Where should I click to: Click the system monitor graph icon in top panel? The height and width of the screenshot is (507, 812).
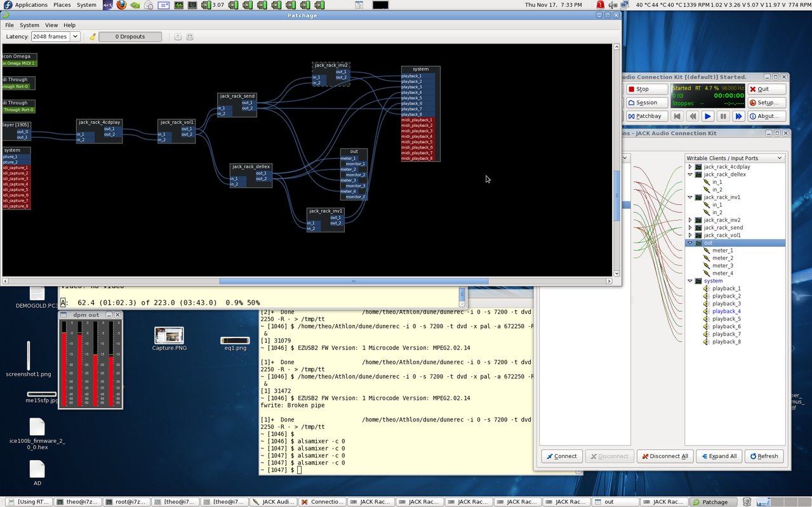(x=179, y=5)
